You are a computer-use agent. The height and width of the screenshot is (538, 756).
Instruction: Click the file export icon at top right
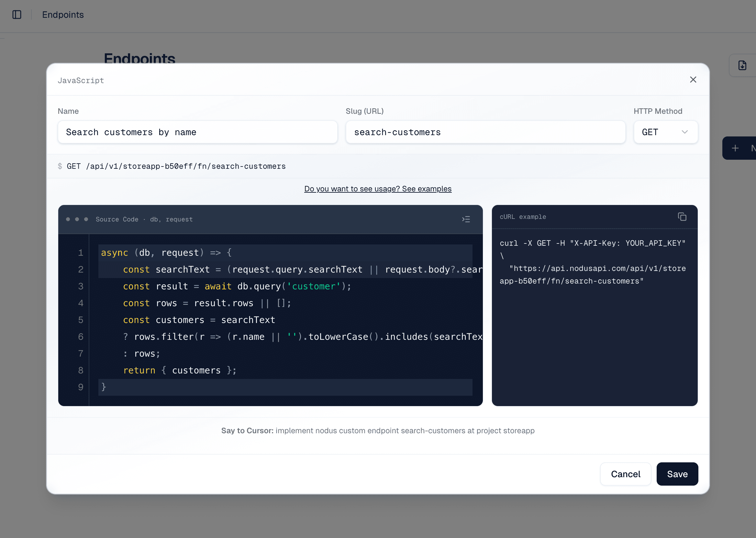pyautogui.click(x=742, y=65)
